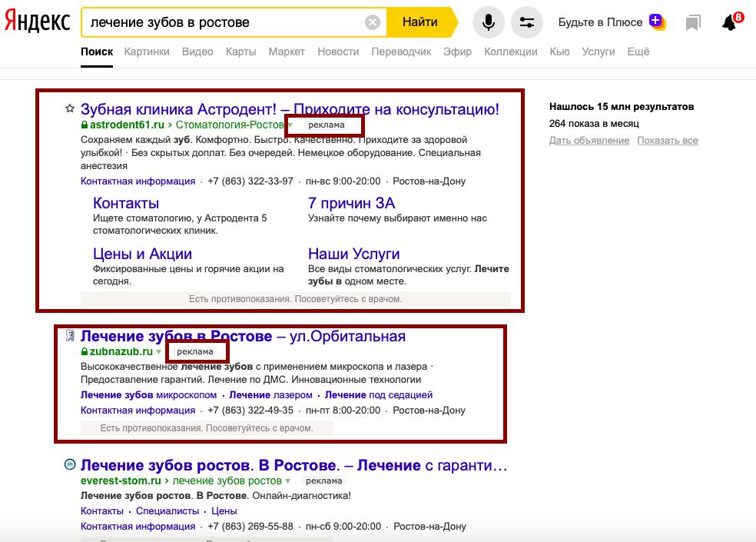Open the Лечение под седацией link
Screen dimensions: 756x542
tap(379, 395)
